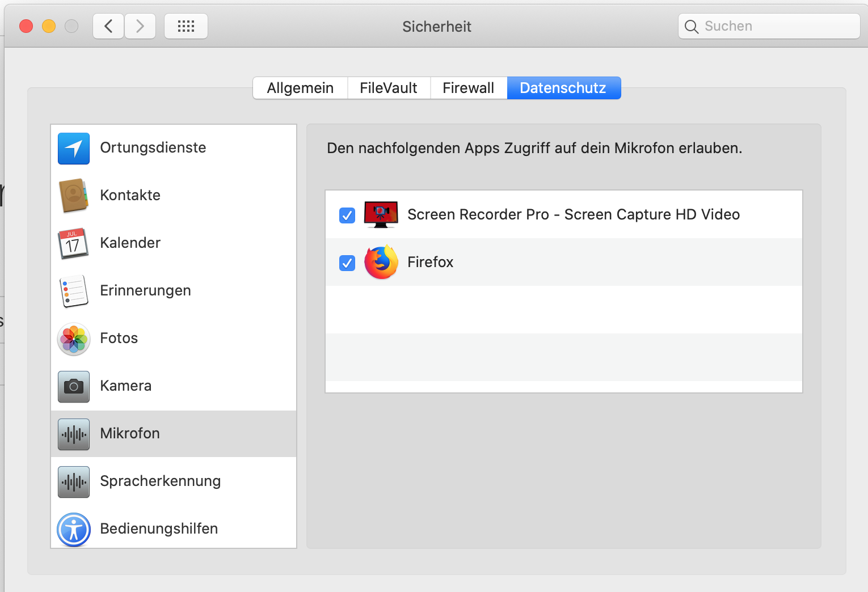Switch to the Allgemein tab
The width and height of the screenshot is (868, 592).
pyautogui.click(x=300, y=88)
